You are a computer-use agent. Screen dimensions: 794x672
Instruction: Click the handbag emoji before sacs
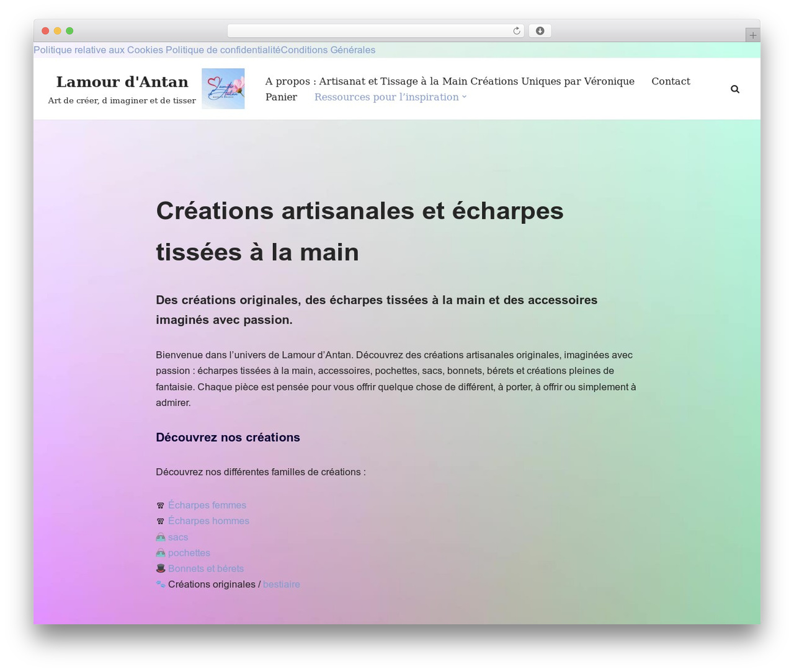[x=161, y=537]
